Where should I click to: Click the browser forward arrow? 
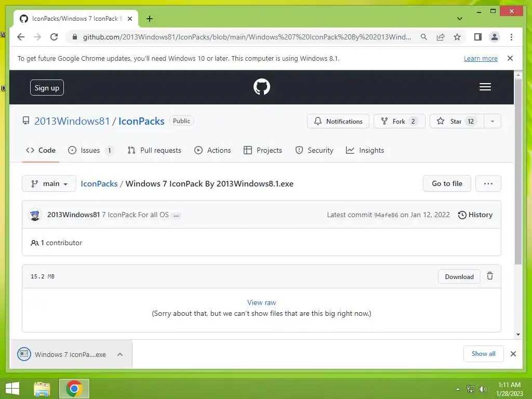[x=37, y=37]
